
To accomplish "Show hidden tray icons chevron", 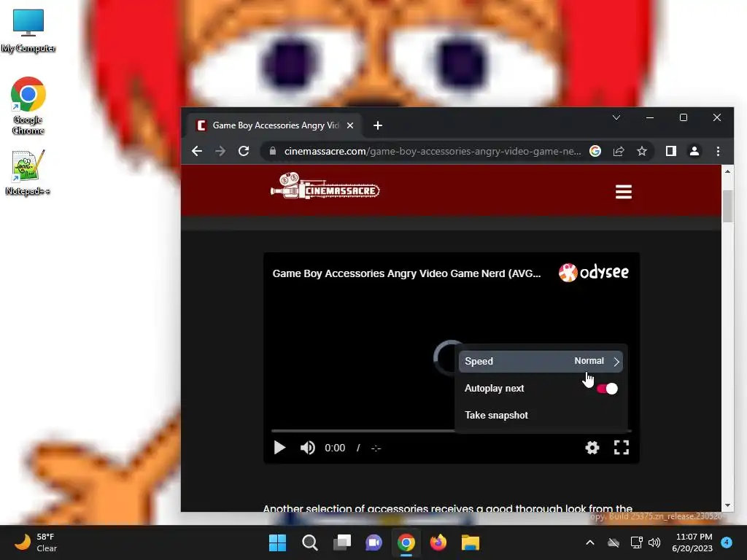I will 589,542.
